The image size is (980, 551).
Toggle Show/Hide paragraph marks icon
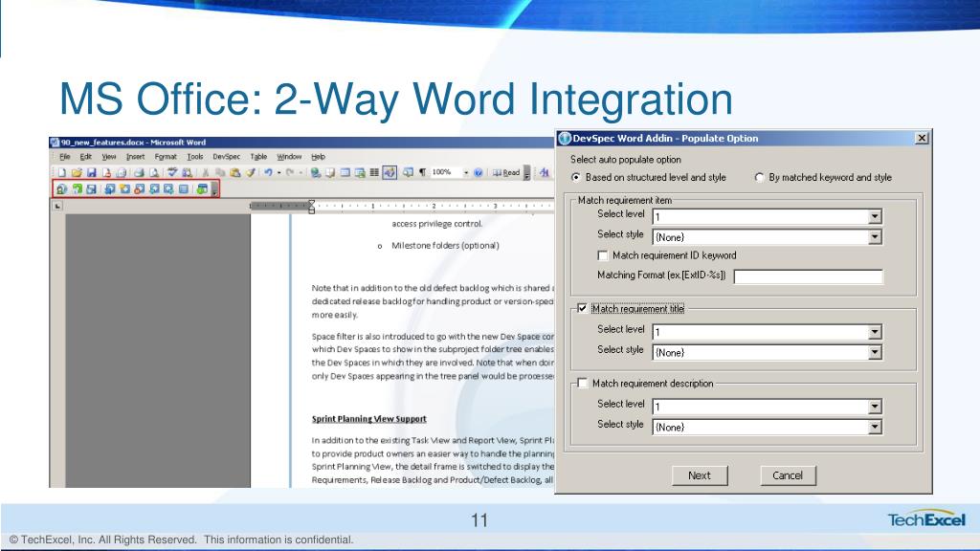pyautogui.click(x=422, y=172)
